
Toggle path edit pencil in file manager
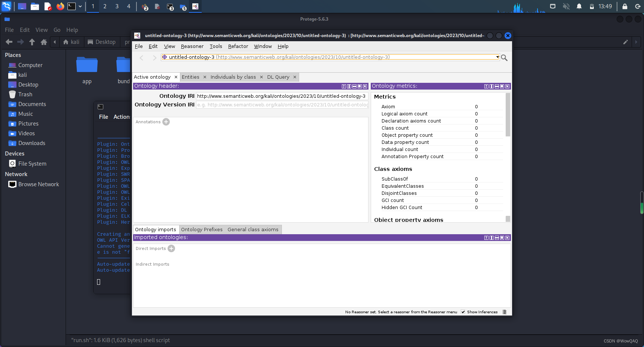(625, 42)
